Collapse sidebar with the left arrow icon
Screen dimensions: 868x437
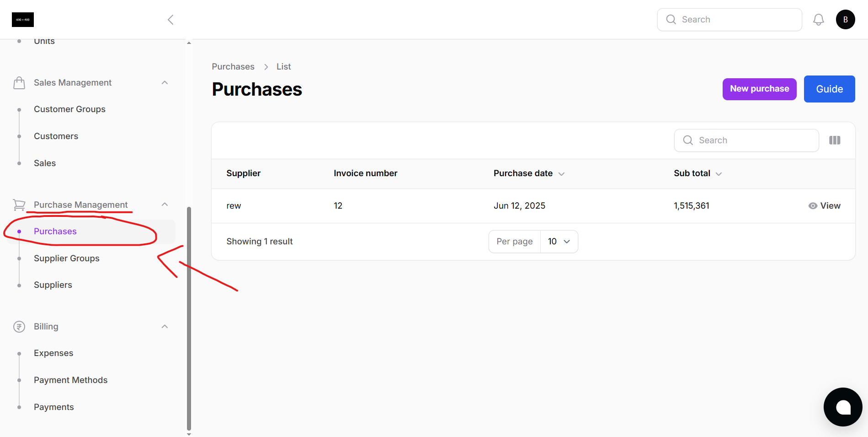(170, 20)
